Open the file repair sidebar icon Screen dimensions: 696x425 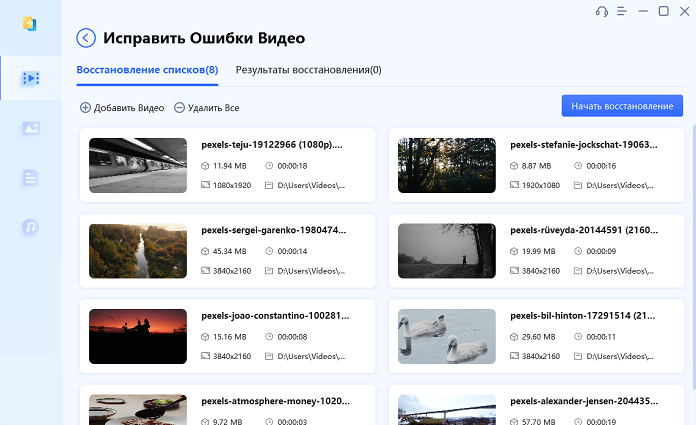click(x=31, y=178)
